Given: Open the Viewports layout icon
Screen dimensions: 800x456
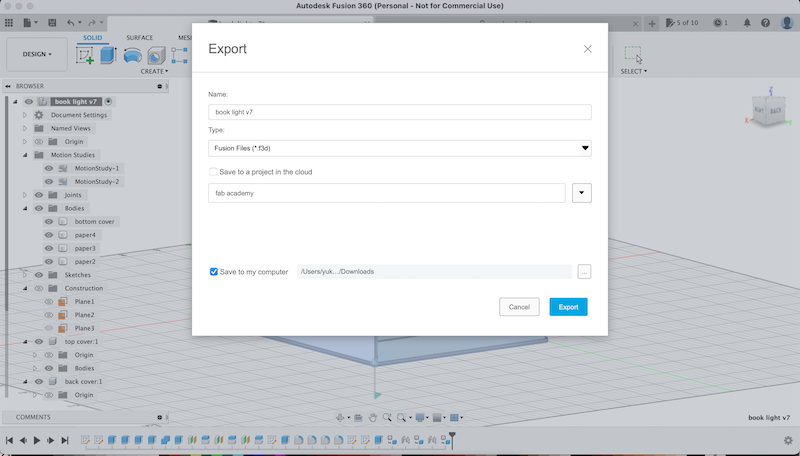Looking at the screenshot, I should tap(454, 418).
